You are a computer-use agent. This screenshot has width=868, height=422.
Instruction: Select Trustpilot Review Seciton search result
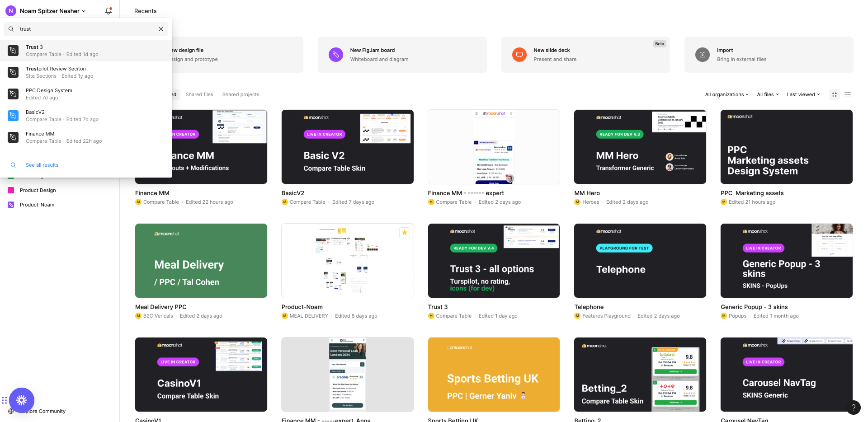click(86, 72)
